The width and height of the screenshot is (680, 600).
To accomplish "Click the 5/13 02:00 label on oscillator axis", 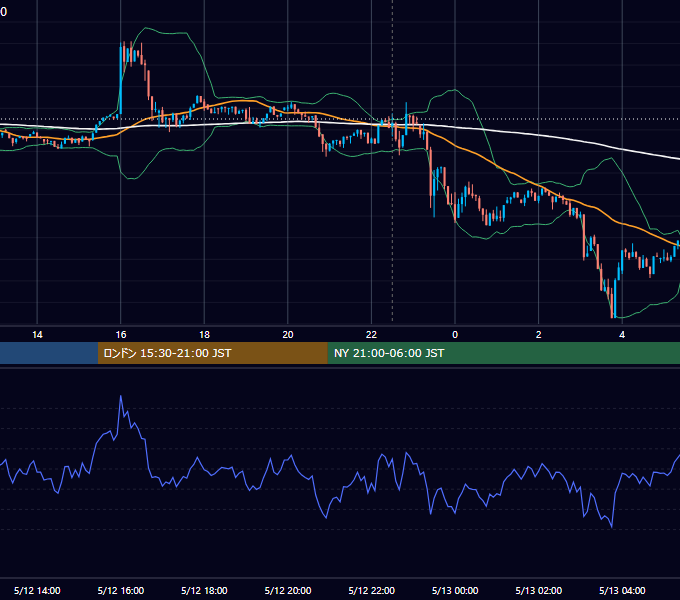I will click(539, 590).
